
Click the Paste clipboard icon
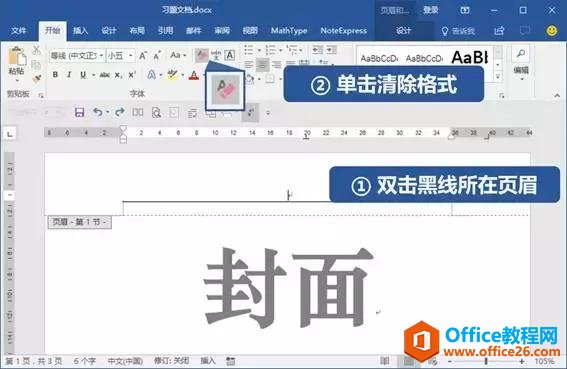17,56
